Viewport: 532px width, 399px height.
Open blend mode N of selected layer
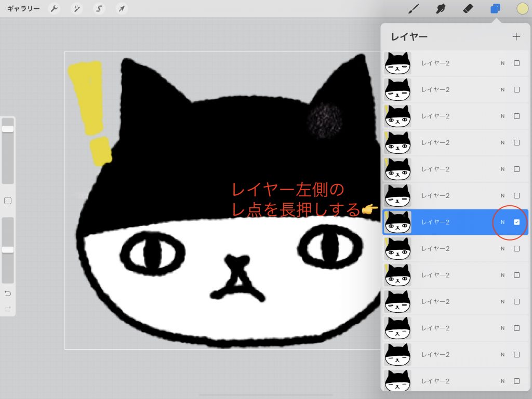click(x=502, y=222)
